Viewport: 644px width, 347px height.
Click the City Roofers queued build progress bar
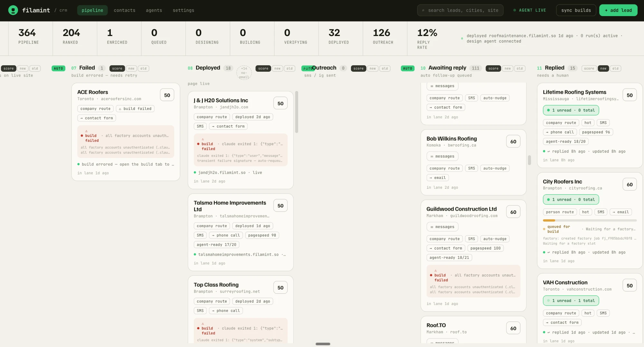[x=590, y=220]
